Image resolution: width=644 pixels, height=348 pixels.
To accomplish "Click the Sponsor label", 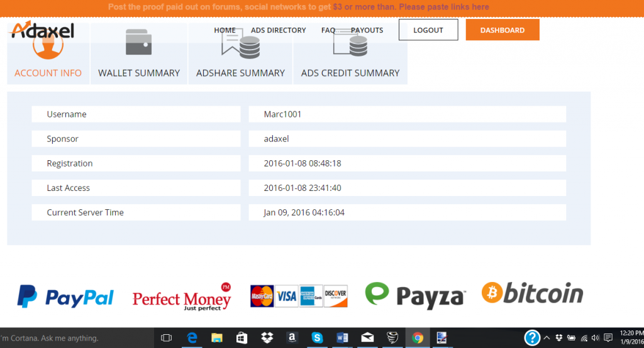I will pos(62,139).
